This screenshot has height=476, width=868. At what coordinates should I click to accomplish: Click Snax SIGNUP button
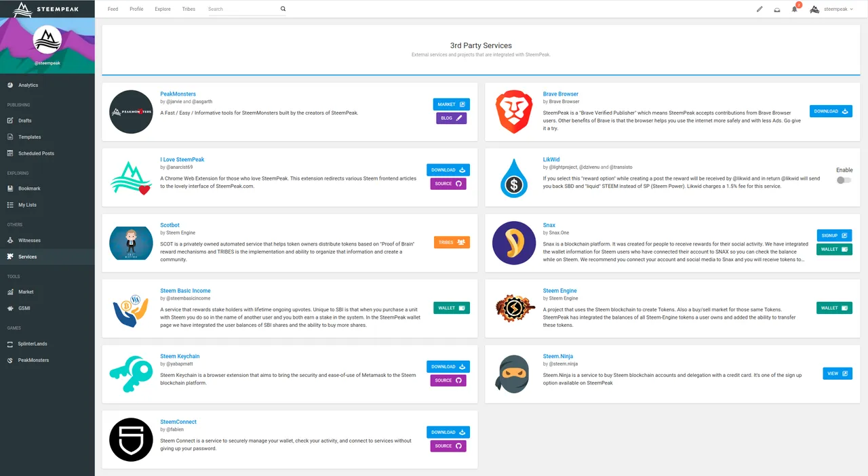pyautogui.click(x=834, y=235)
